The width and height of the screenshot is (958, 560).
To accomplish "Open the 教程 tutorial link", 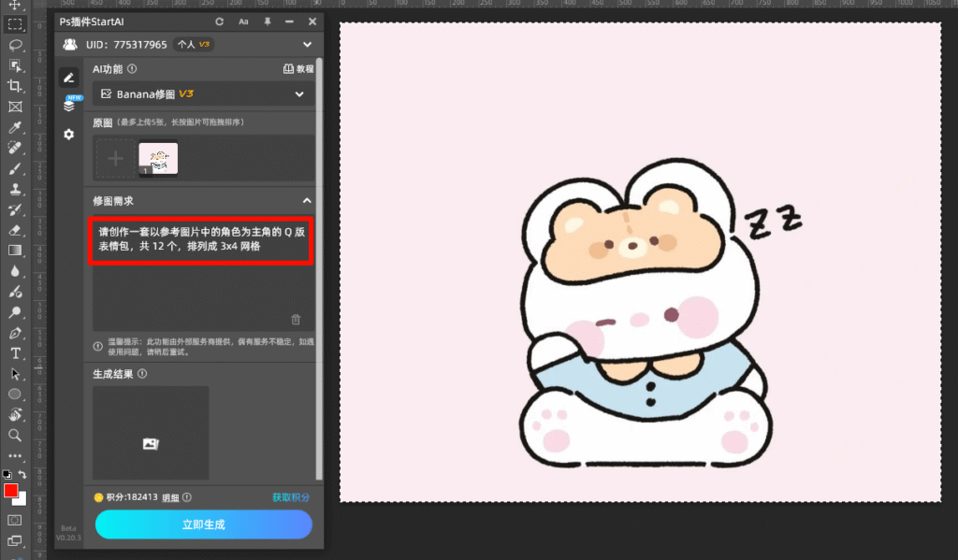I will [x=301, y=70].
